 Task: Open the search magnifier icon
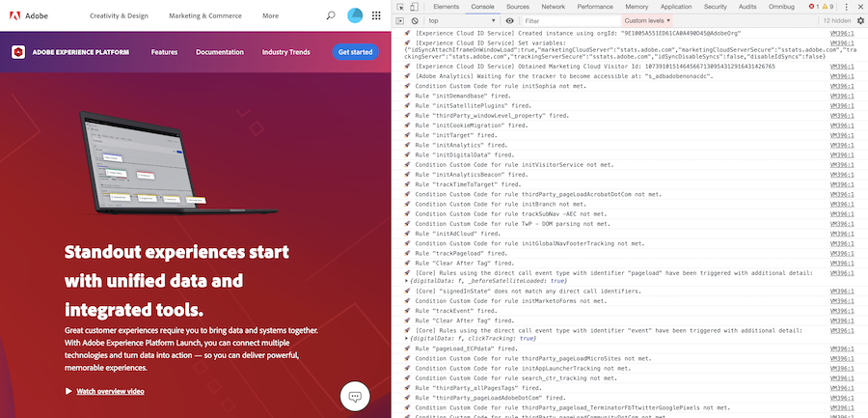[x=331, y=15]
